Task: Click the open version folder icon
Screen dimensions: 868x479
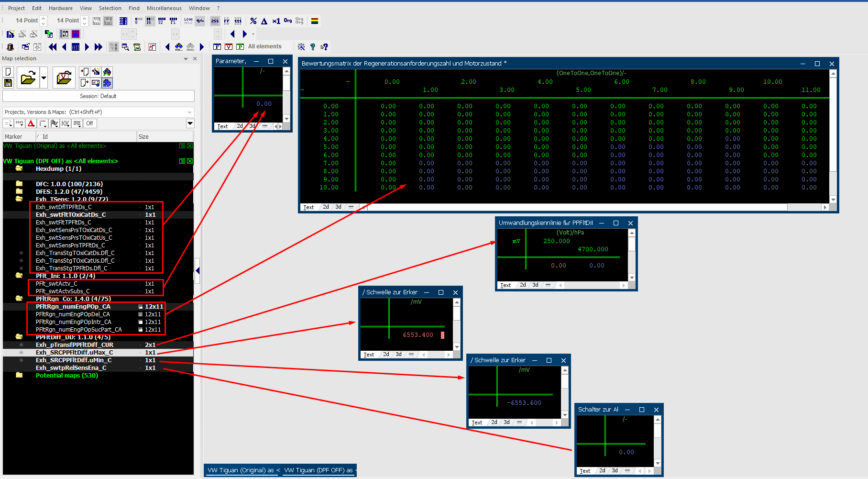Action: pyautogui.click(x=64, y=78)
